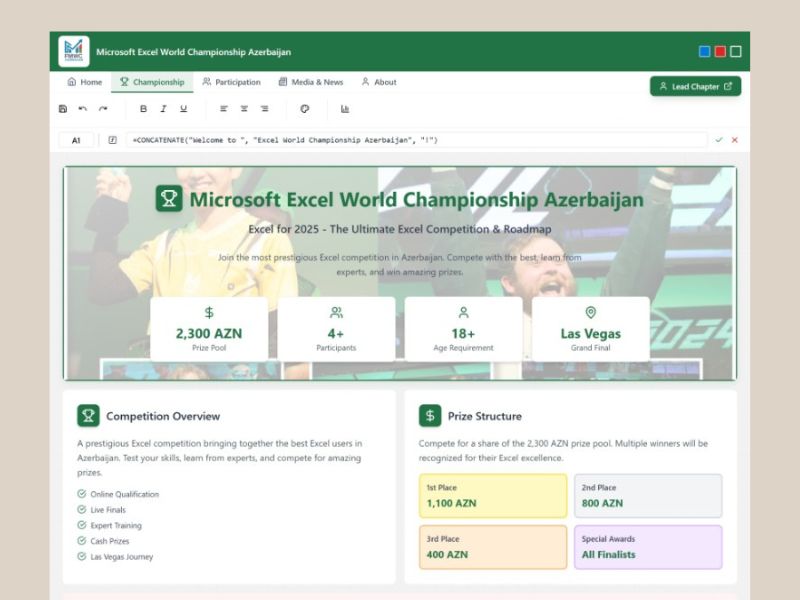Select the Bold formatting icon
800x600 pixels.
(143, 108)
